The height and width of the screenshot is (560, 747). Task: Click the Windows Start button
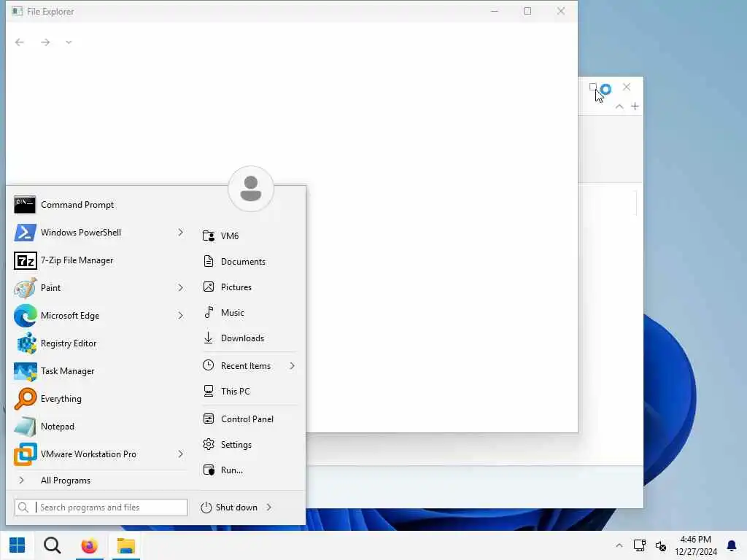pyautogui.click(x=18, y=545)
